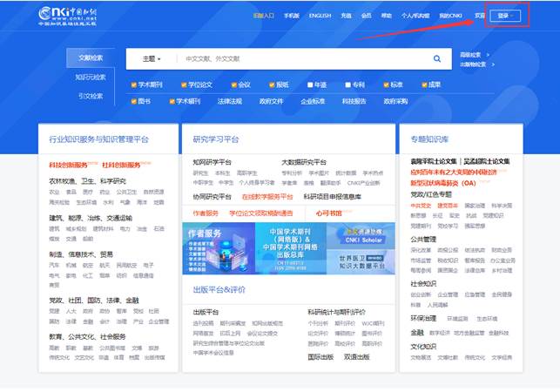Open 高级检索 advanced search
The width and height of the screenshot is (560, 392).
click(x=471, y=54)
